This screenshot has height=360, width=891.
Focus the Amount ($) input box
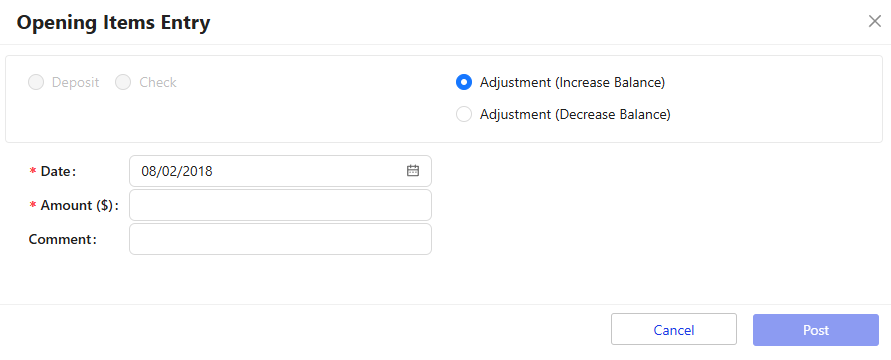[280, 205]
